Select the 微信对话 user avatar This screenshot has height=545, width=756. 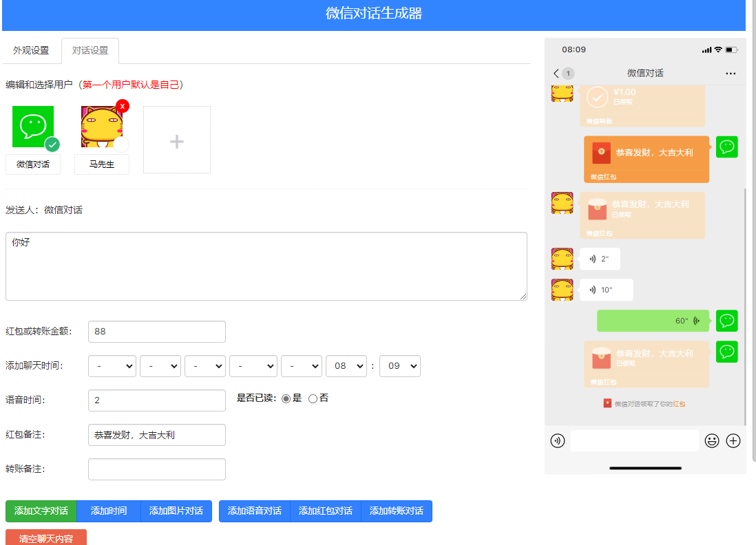pyautogui.click(x=33, y=127)
